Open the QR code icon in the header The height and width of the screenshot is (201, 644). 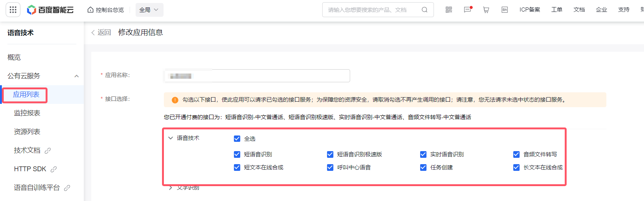click(449, 10)
